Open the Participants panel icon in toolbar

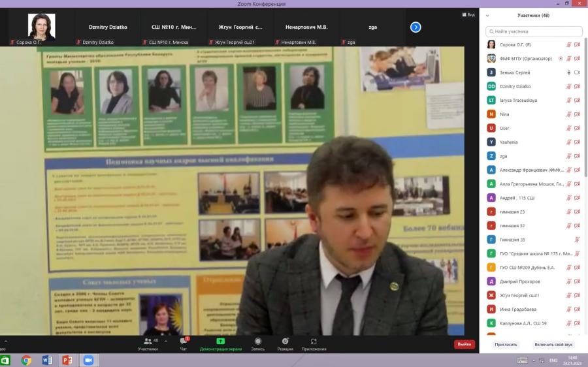click(148, 342)
